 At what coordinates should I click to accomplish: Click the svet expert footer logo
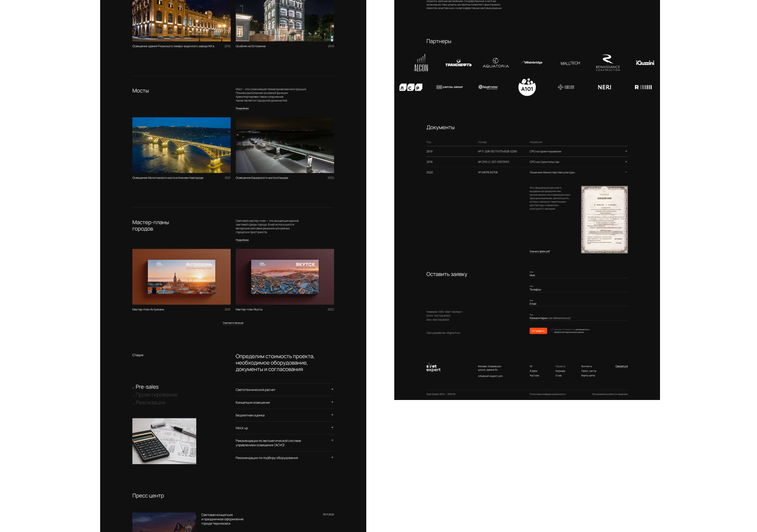pos(433,368)
